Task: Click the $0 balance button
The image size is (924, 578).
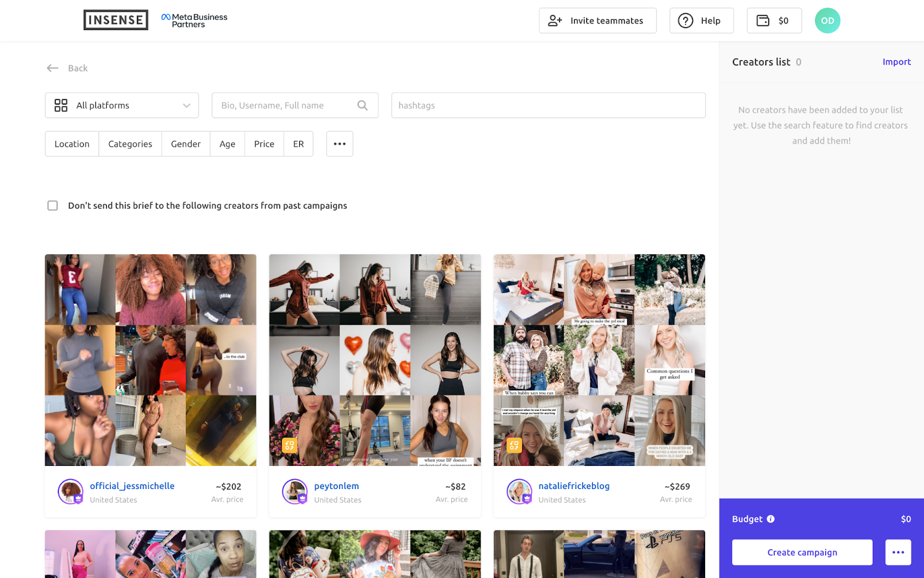Action: (x=774, y=21)
